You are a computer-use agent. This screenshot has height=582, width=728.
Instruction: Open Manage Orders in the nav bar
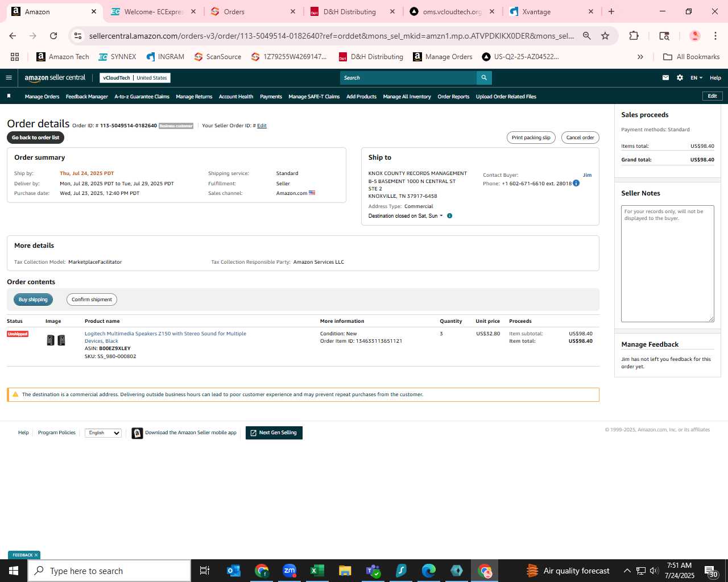42,97
